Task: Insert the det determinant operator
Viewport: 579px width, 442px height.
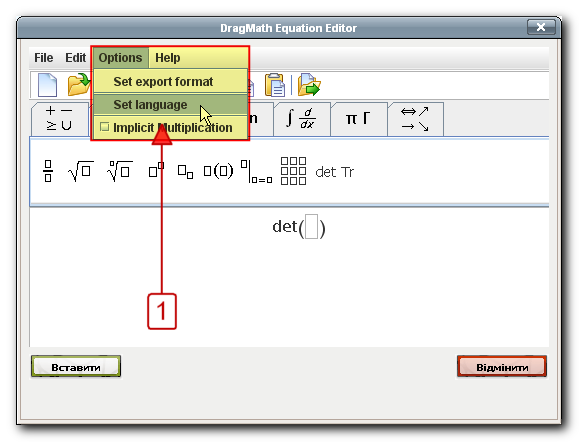Action: tap(326, 172)
